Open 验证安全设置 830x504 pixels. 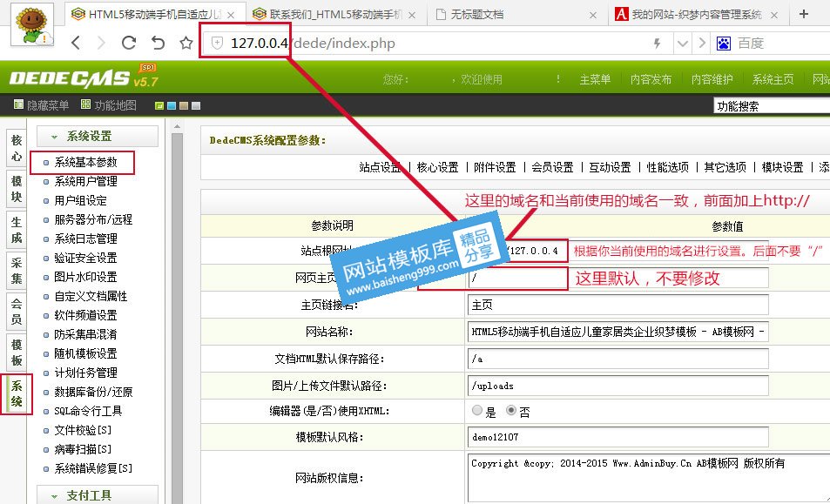pos(85,258)
